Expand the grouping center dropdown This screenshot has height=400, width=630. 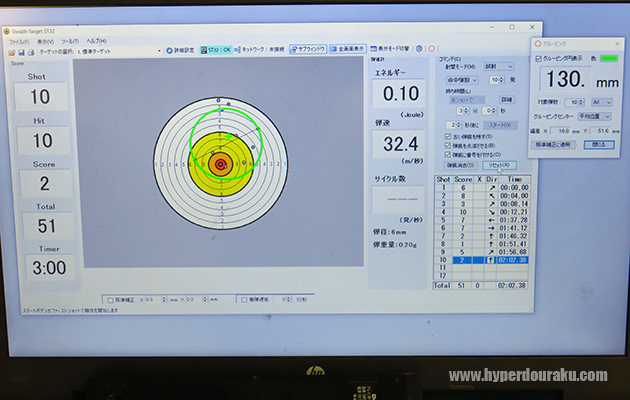tap(595, 116)
